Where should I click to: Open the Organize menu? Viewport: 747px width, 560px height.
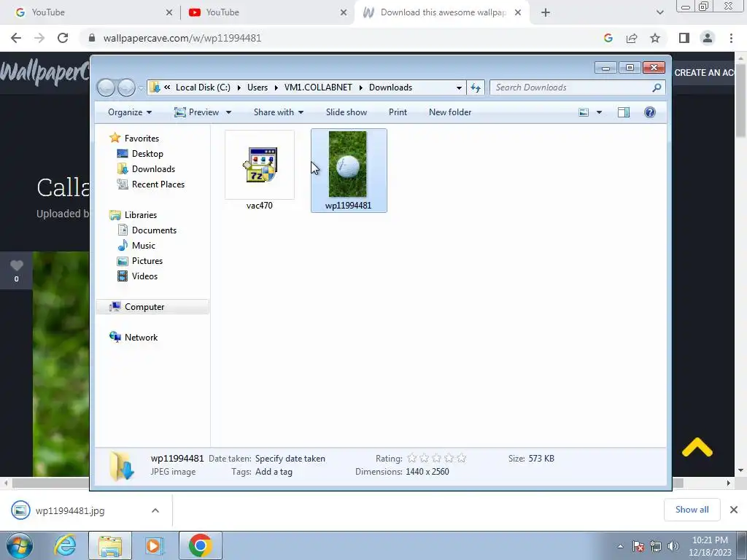[130, 112]
